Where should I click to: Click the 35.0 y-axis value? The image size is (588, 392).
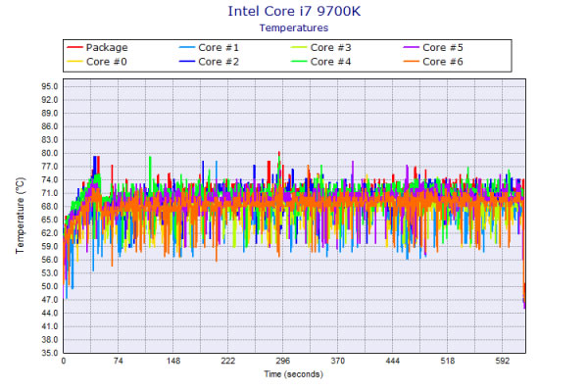50,353
